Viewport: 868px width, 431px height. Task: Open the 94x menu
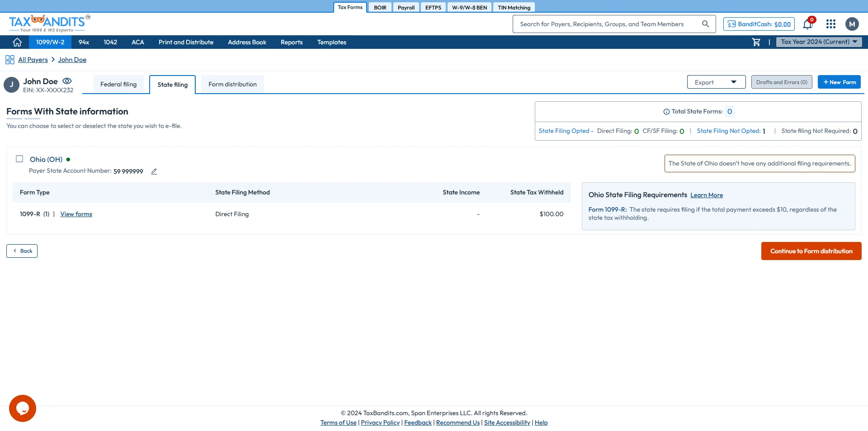pyautogui.click(x=84, y=42)
